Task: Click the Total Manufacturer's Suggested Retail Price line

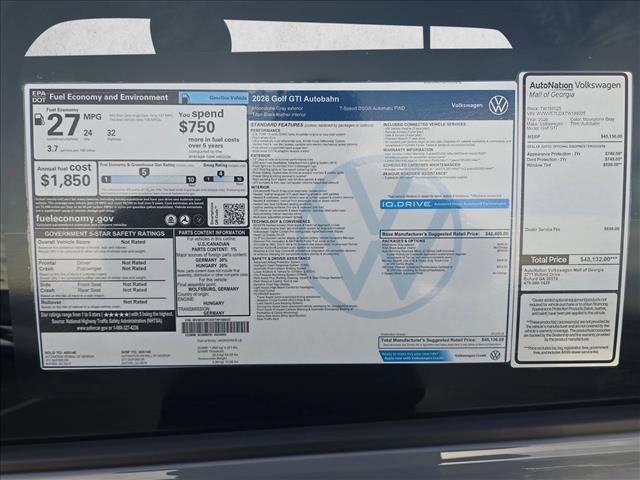Action: tap(442, 340)
